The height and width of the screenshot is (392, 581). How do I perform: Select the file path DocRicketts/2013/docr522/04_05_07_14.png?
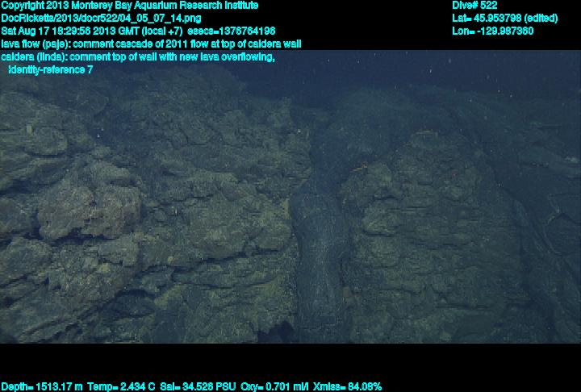[101, 19]
